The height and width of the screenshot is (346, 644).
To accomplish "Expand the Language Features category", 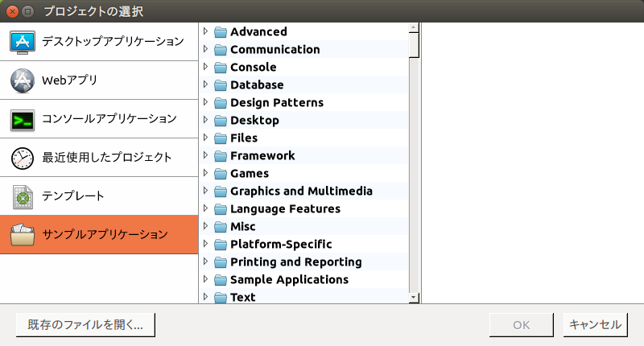I will [206, 208].
